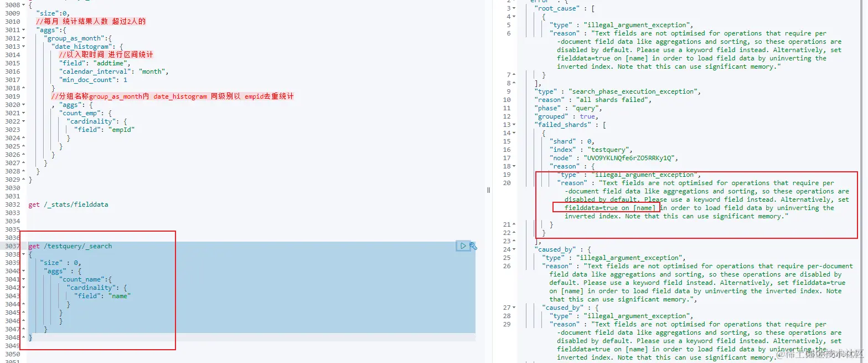Collapse the count_emp block at line 3021
Image resolution: width=868 pixels, height=363 pixels.
23,113
